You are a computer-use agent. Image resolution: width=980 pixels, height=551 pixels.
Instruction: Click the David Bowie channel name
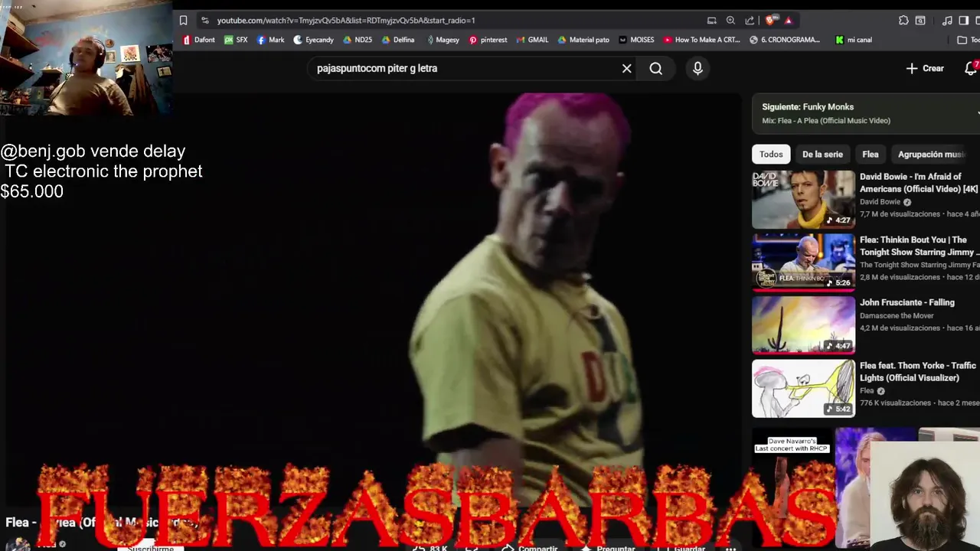pyautogui.click(x=880, y=202)
